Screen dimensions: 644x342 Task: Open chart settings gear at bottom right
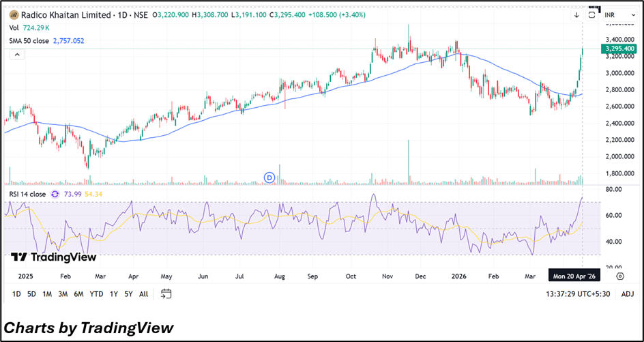pos(620,276)
